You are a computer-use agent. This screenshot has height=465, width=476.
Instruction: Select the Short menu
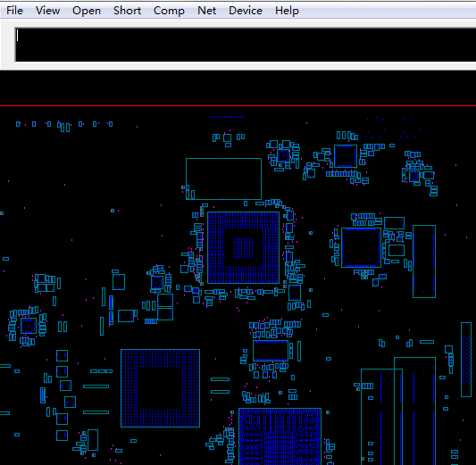127,11
